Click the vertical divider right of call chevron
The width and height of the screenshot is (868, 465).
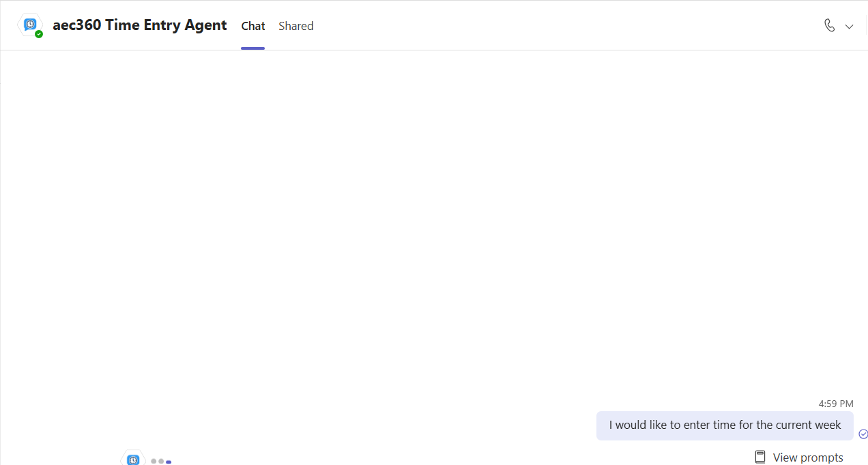click(866, 26)
